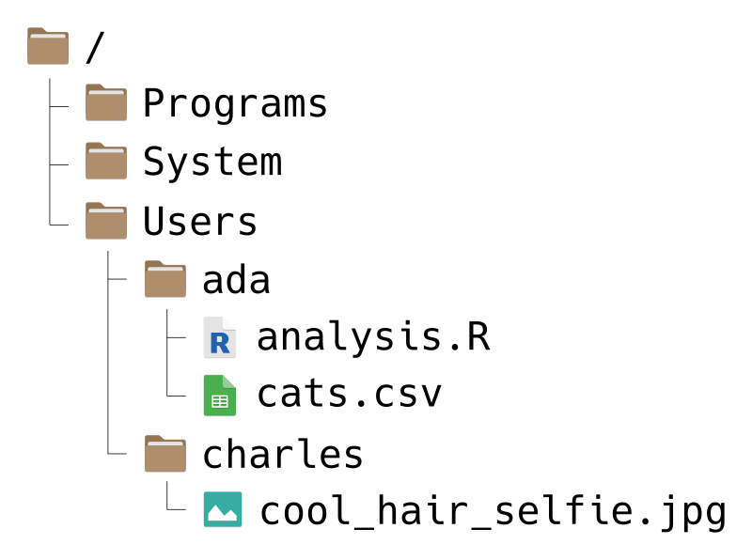Open the cool_hair_selfie.jpg file name

[493, 512]
